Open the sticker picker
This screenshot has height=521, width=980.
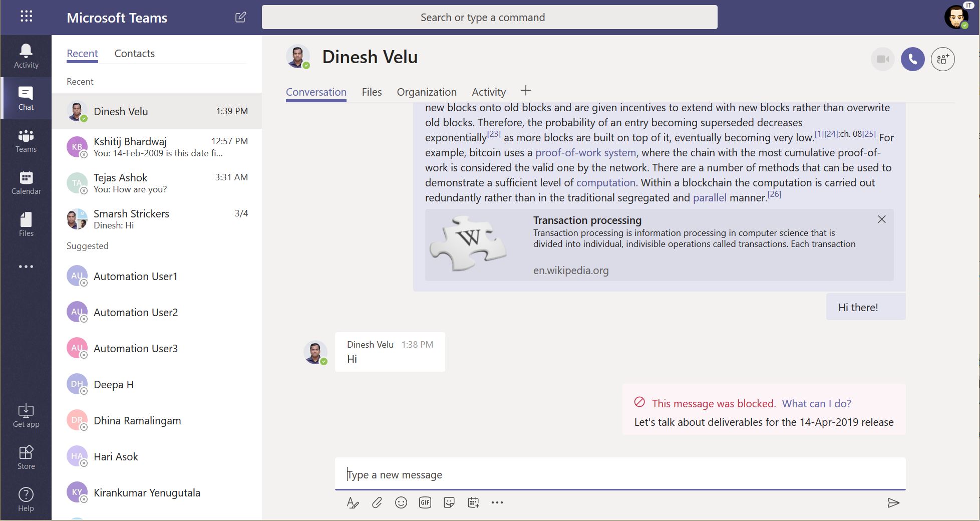click(449, 502)
